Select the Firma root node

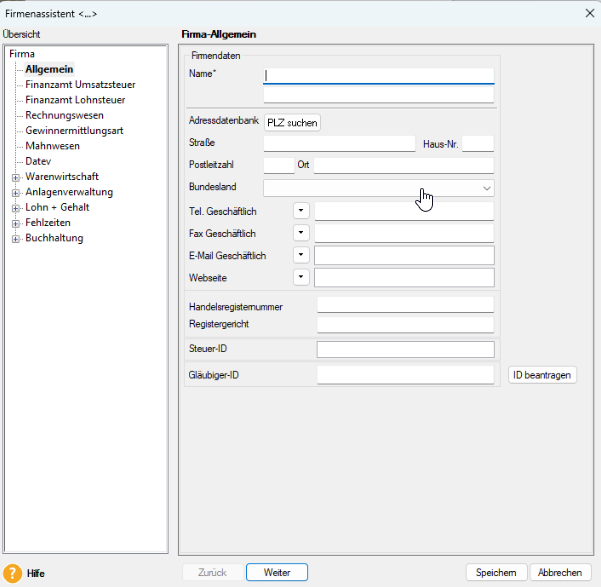point(22,54)
